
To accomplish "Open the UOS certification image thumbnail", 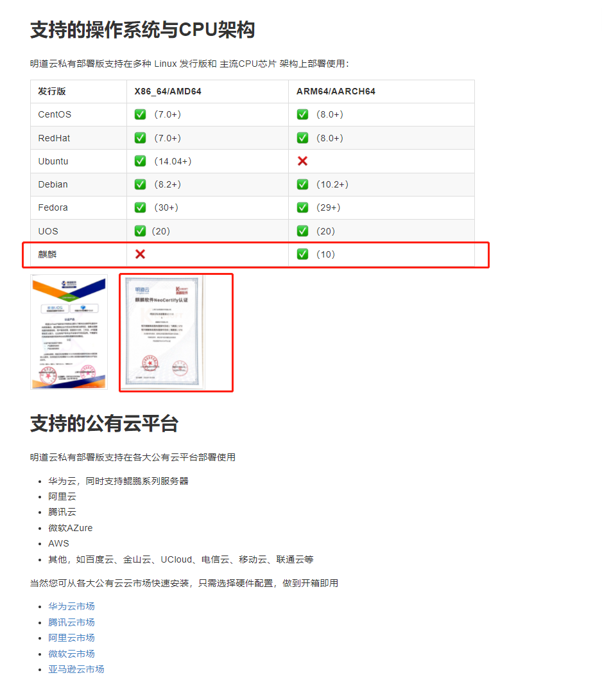I will click(x=69, y=332).
